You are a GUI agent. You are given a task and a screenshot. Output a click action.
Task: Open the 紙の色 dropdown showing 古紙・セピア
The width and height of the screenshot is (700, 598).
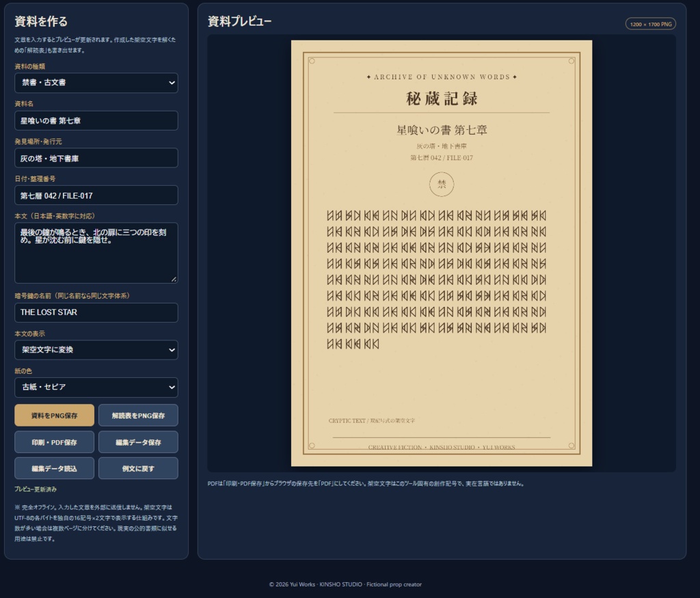pyautogui.click(x=96, y=387)
